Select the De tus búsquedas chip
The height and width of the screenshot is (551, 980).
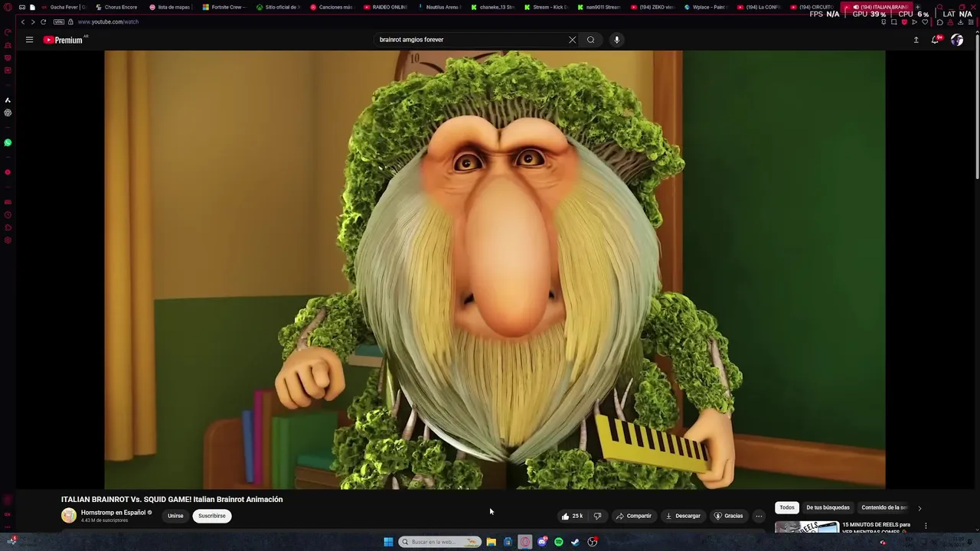click(828, 507)
